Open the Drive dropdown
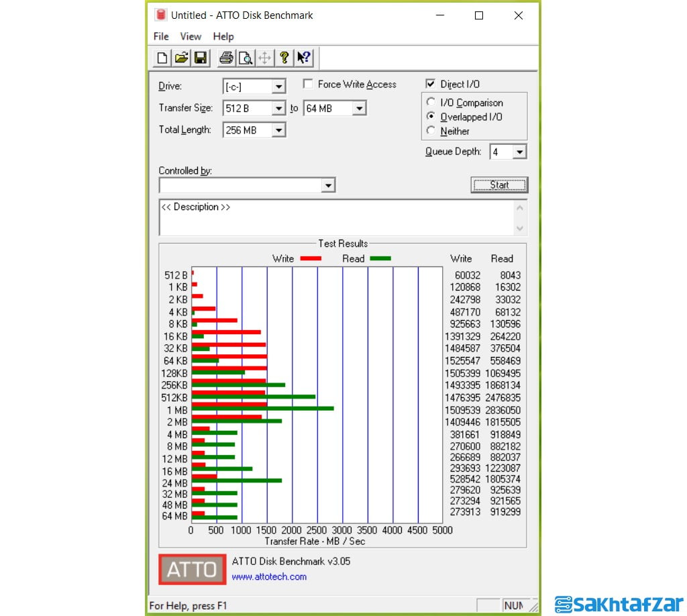 [x=279, y=86]
